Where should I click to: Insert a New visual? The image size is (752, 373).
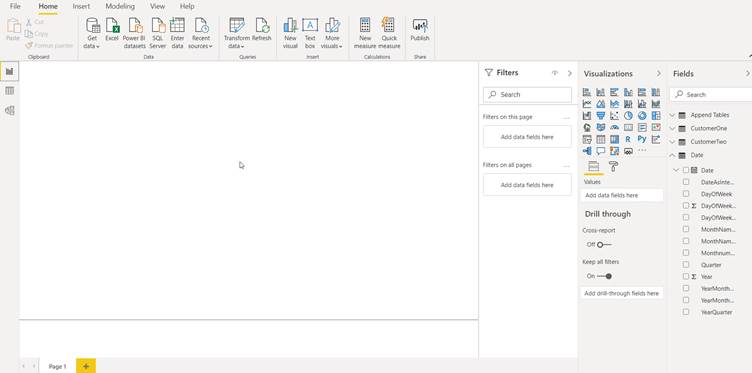click(290, 33)
